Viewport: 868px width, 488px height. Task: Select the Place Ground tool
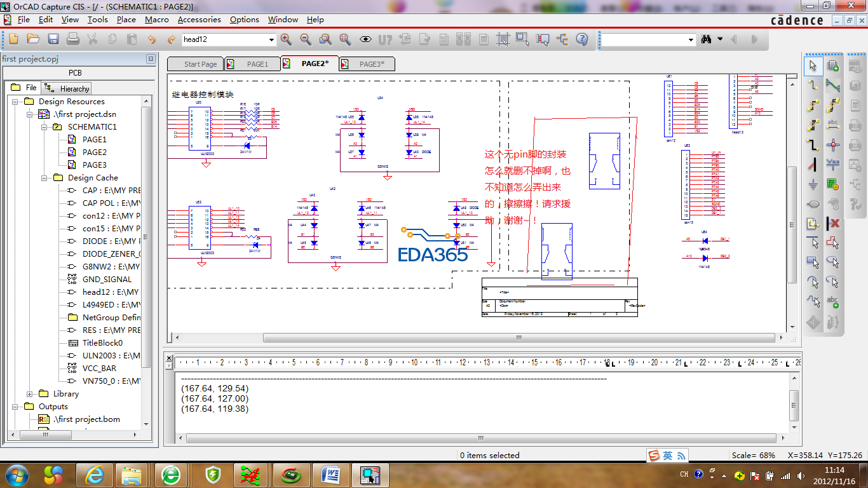point(813,185)
